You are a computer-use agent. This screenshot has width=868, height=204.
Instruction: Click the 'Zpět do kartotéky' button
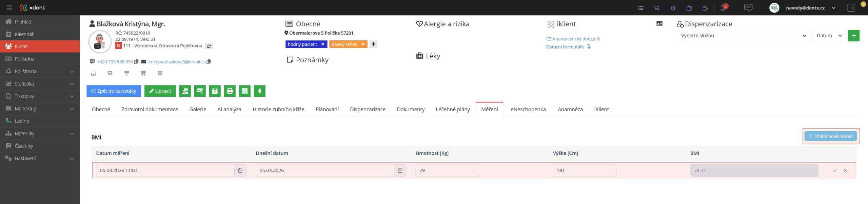(x=114, y=91)
